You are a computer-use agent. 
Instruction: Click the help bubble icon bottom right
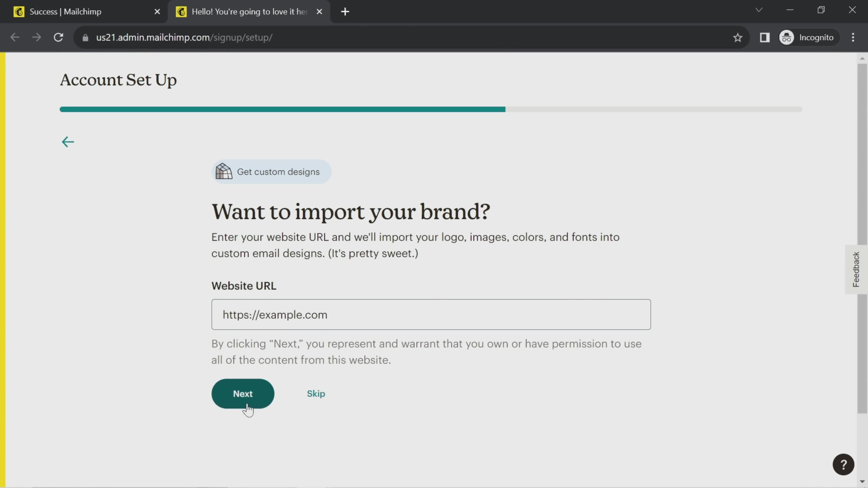tap(844, 464)
